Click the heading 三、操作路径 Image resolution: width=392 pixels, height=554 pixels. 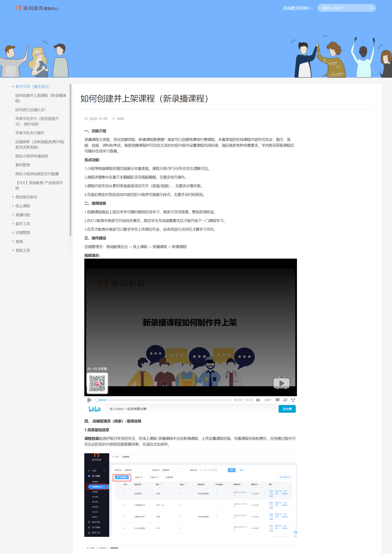95,238
